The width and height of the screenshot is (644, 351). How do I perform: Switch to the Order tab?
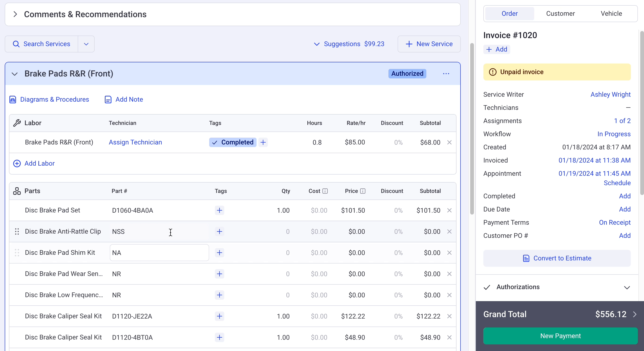tap(509, 13)
